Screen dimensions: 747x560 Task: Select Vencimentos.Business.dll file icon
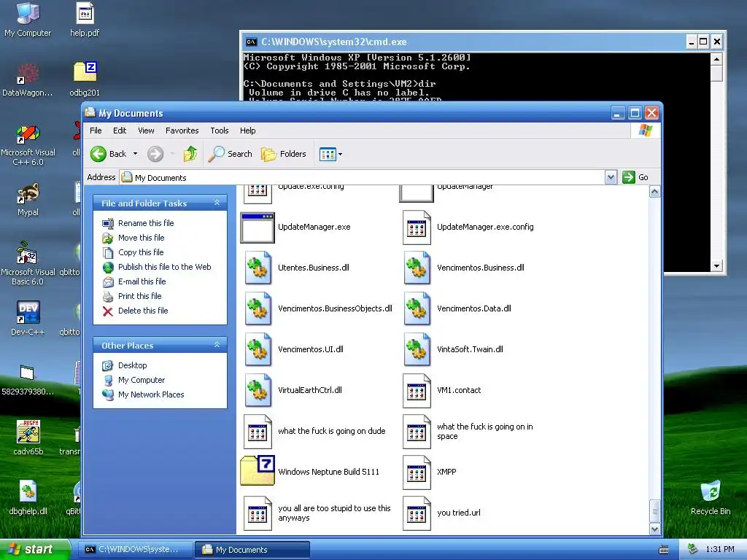[417, 268]
